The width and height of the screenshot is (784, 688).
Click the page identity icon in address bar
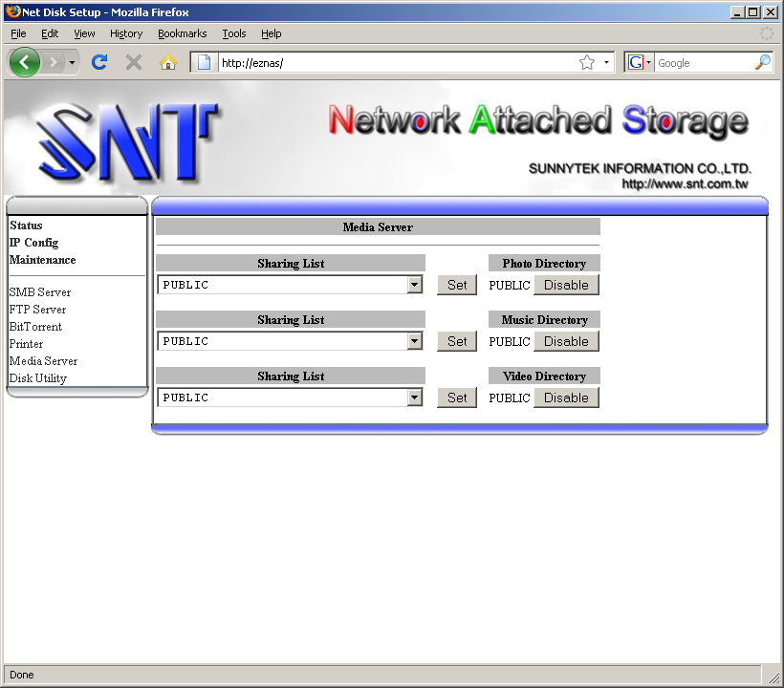(204, 62)
